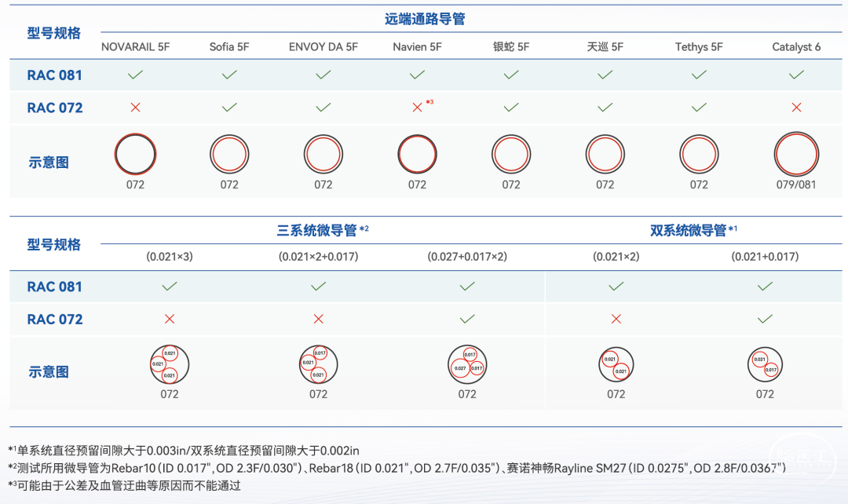Pick RAC 081 checkmark under Navien 5F

(x=417, y=75)
